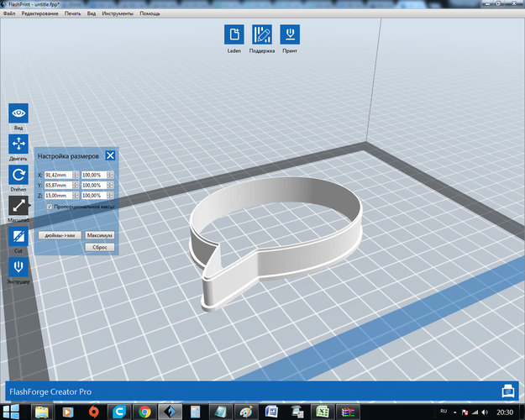This screenshot has height=420, width=525.
Task: Select the Вид view eye tool
Action: click(18, 113)
